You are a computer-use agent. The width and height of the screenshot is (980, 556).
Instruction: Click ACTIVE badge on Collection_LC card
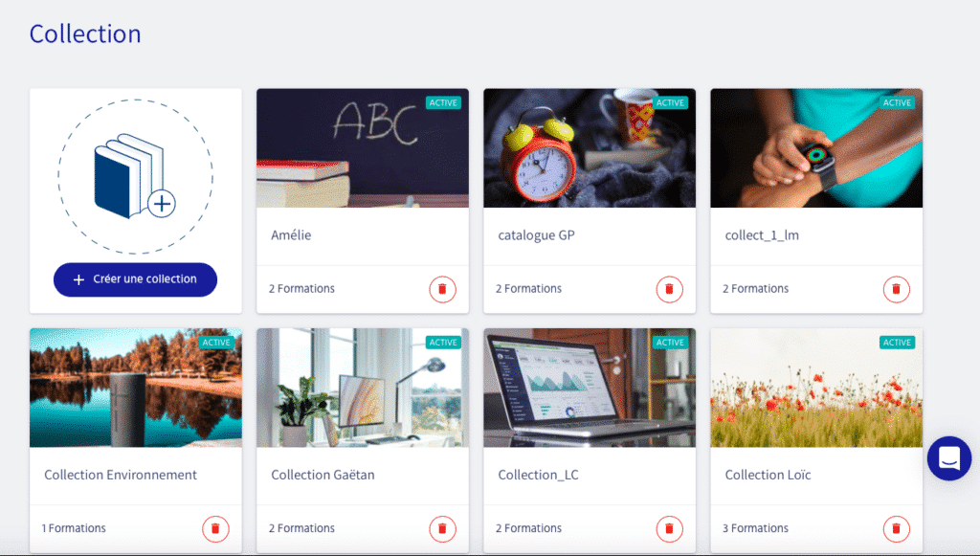(670, 343)
